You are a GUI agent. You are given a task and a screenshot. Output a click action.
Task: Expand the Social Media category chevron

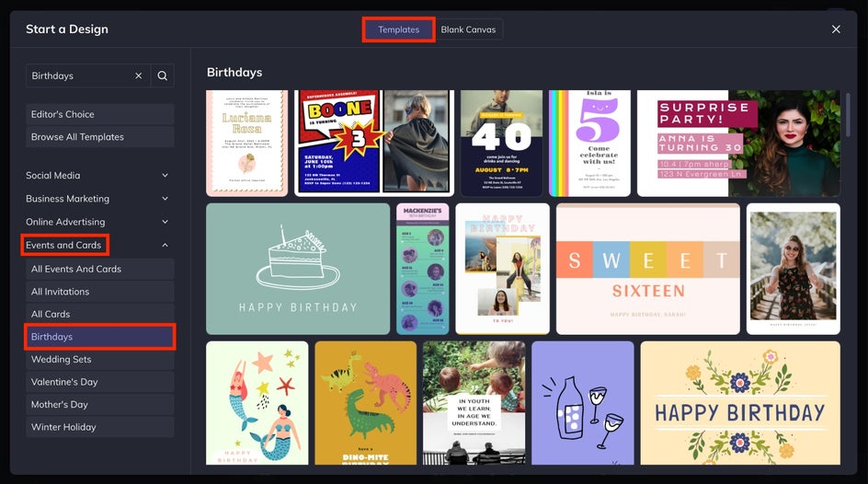[165, 176]
